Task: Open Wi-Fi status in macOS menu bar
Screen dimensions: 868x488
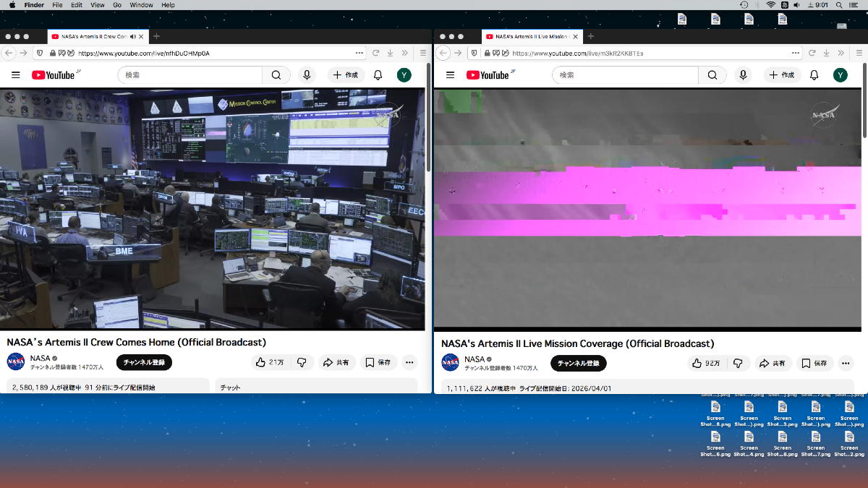Action: (771, 5)
